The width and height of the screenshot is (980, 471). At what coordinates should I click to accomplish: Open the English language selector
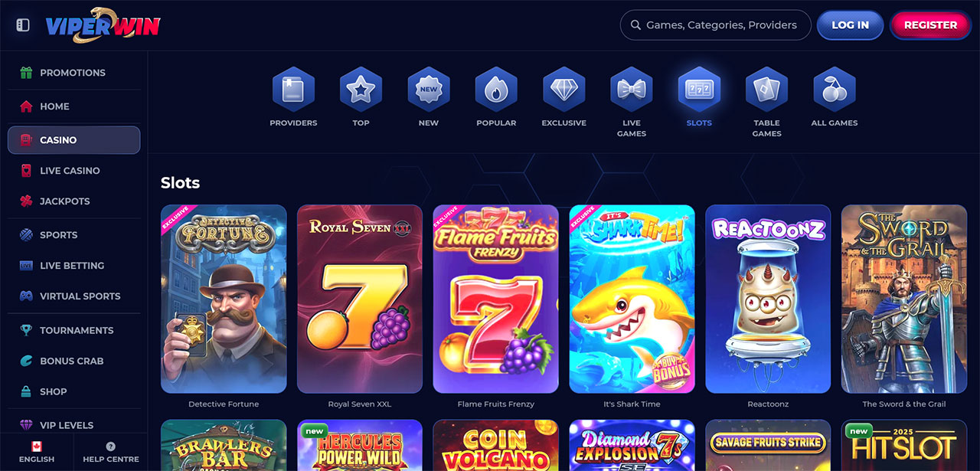pyautogui.click(x=37, y=452)
